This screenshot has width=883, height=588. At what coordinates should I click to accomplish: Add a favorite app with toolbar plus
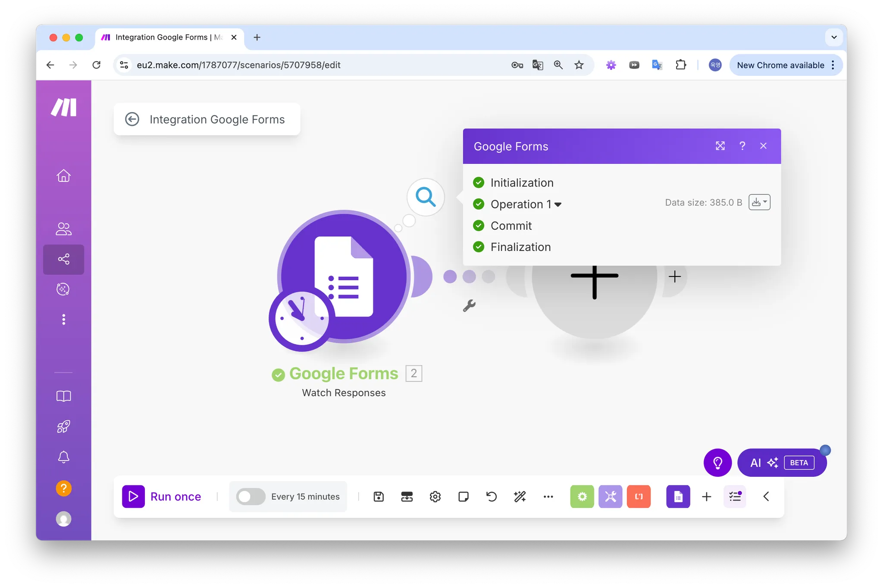[707, 497]
